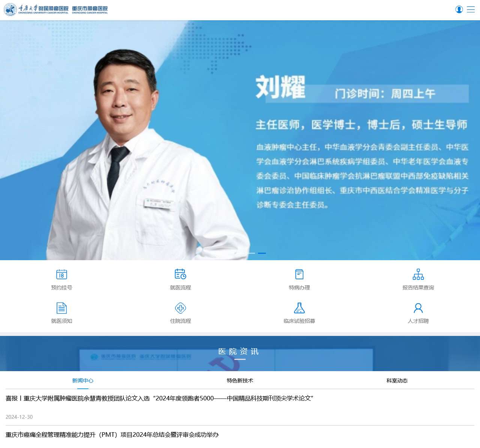Open the 预约挂号 link
Image resolution: width=480 pixels, height=448 pixels.
(61, 288)
